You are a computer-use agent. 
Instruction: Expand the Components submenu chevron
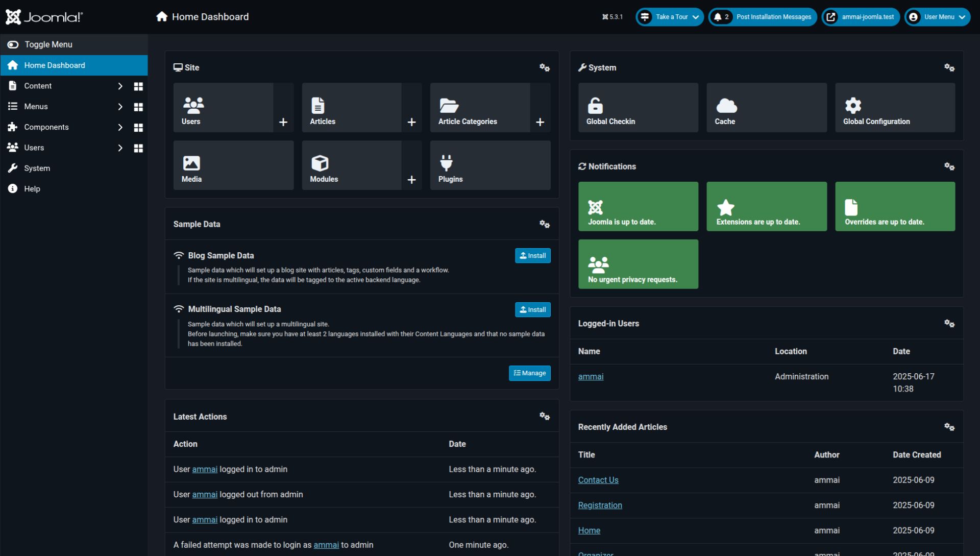pyautogui.click(x=120, y=127)
